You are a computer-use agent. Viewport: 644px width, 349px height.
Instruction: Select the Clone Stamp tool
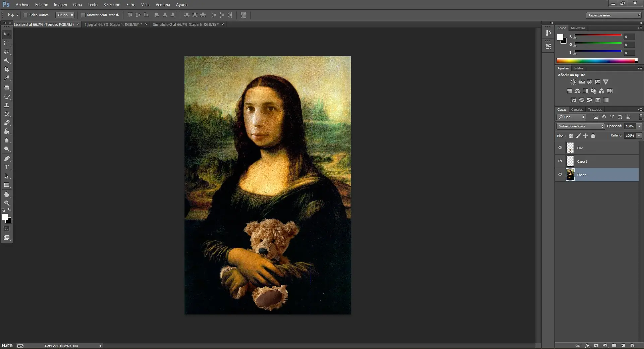tap(7, 105)
